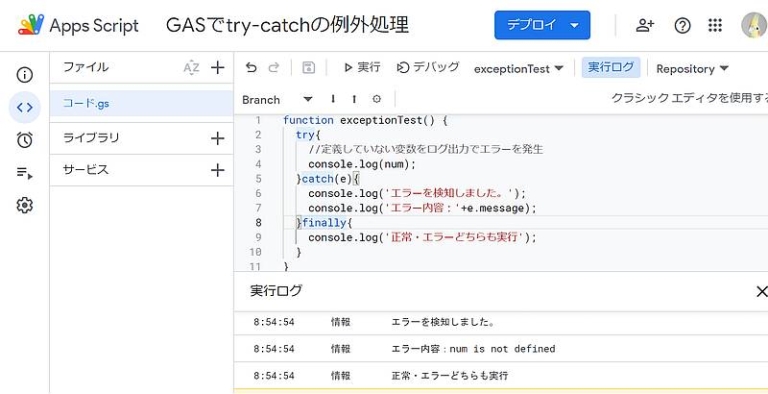The image size is (768, 394).
Task: Open the Help question mark icon
Action: tap(682, 25)
